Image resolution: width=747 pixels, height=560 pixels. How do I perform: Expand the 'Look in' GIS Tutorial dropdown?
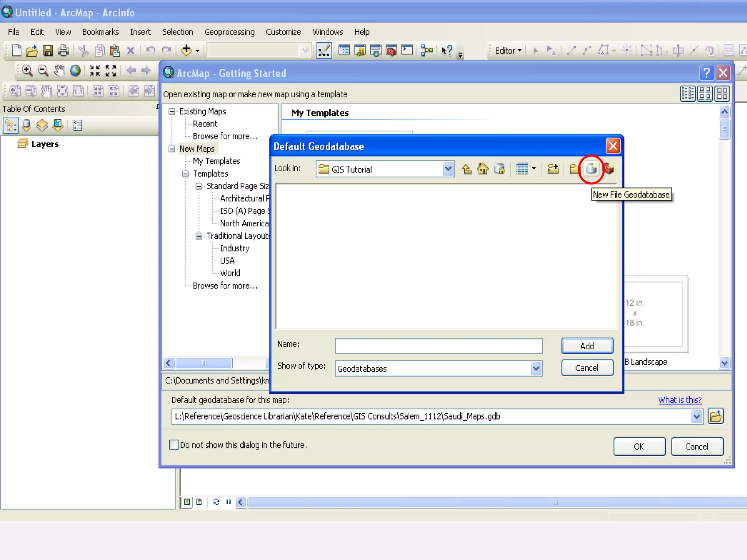pyautogui.click(x=448, y=169)
